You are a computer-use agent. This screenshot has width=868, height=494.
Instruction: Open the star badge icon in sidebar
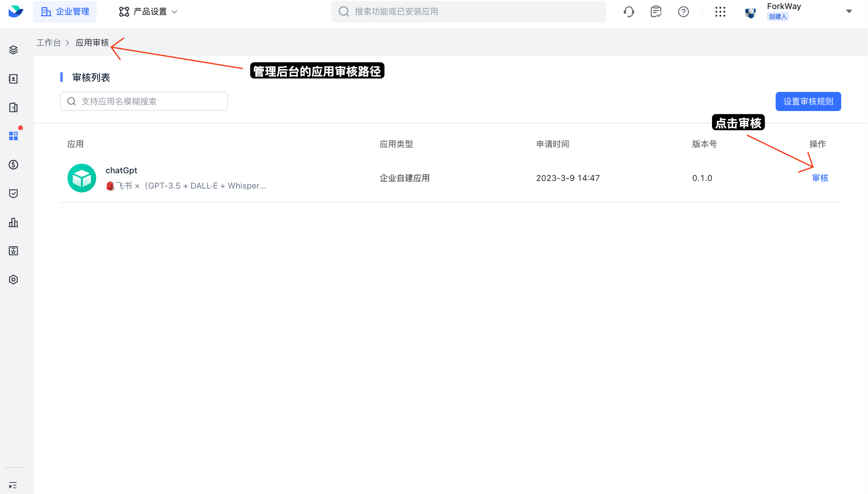pyautogui.click(x=13, y=251)
